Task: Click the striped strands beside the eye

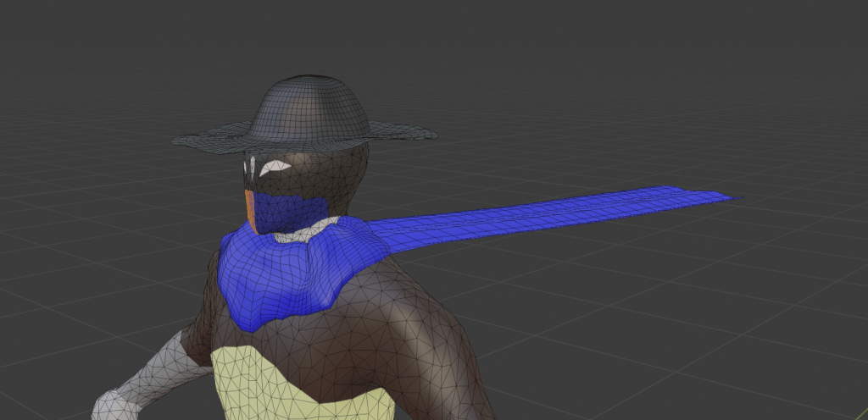Action: click(250, 169)
